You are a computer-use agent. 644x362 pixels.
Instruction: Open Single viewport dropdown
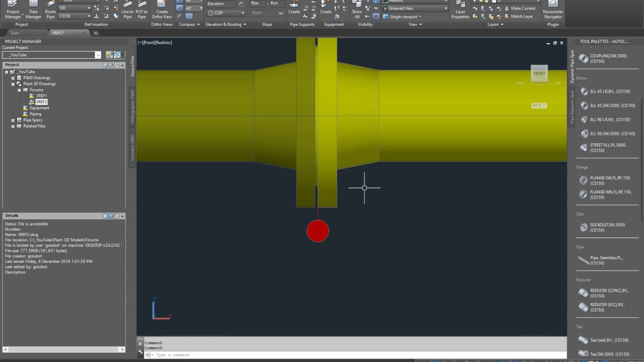[402, 17]
